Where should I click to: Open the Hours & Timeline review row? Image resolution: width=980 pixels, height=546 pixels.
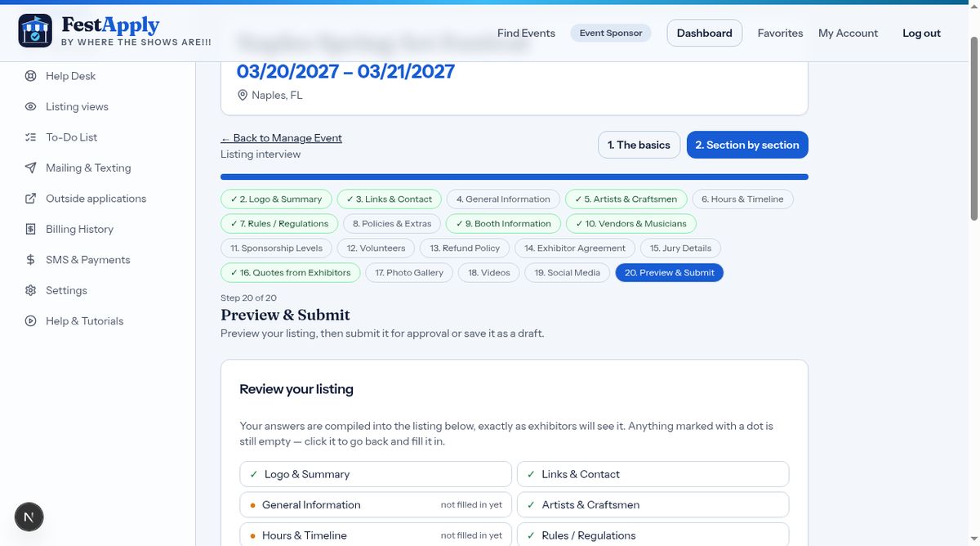[376, 535]
